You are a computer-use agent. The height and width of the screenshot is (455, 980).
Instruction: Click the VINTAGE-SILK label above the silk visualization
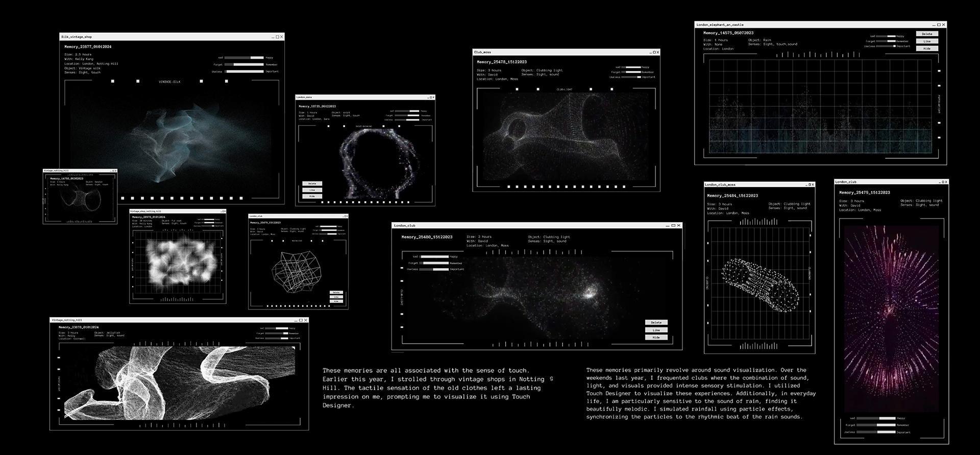[x=169, y=82]
